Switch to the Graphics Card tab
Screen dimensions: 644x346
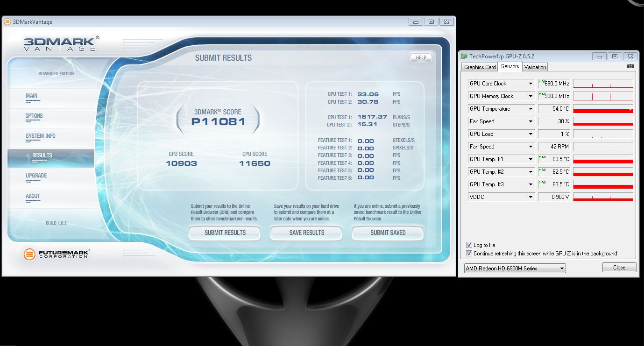[x=480, y=67]
